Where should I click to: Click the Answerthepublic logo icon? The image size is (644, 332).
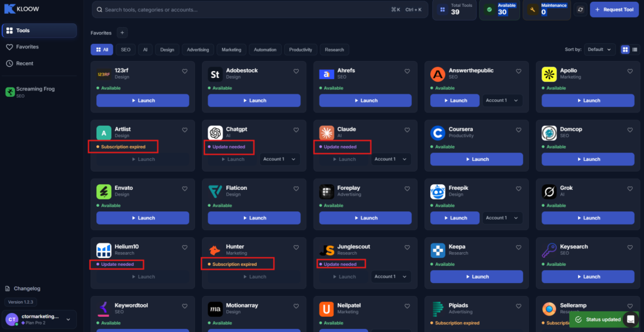(x=438, y=74)
